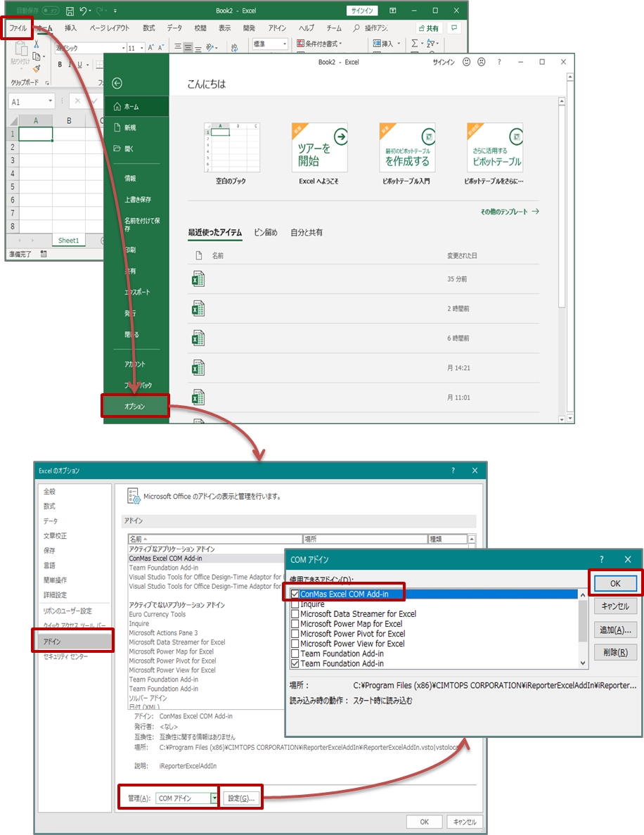
Task: Click the Undo icon in the quick access toolbar
Action: 84,11
